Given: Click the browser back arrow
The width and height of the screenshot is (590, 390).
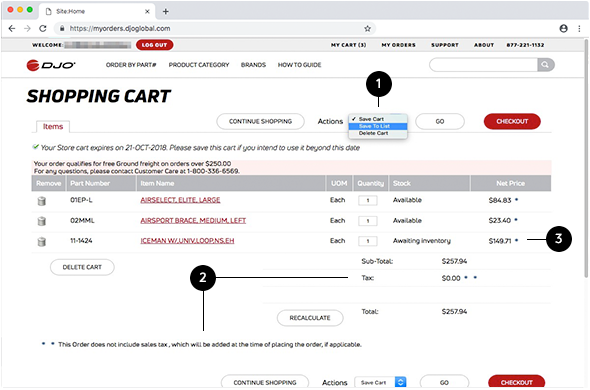Looking at the screenshot, I should tap(12, 29).
